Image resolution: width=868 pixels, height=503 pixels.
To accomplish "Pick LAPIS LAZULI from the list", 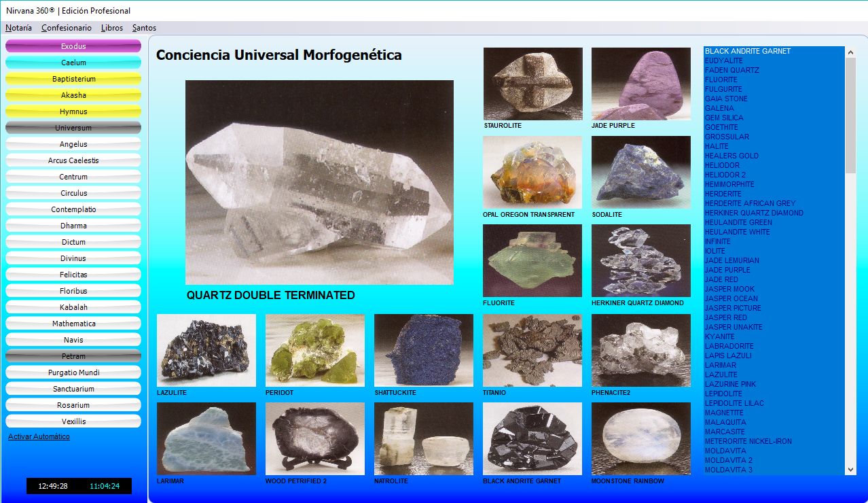I will (x=774, y=355).
